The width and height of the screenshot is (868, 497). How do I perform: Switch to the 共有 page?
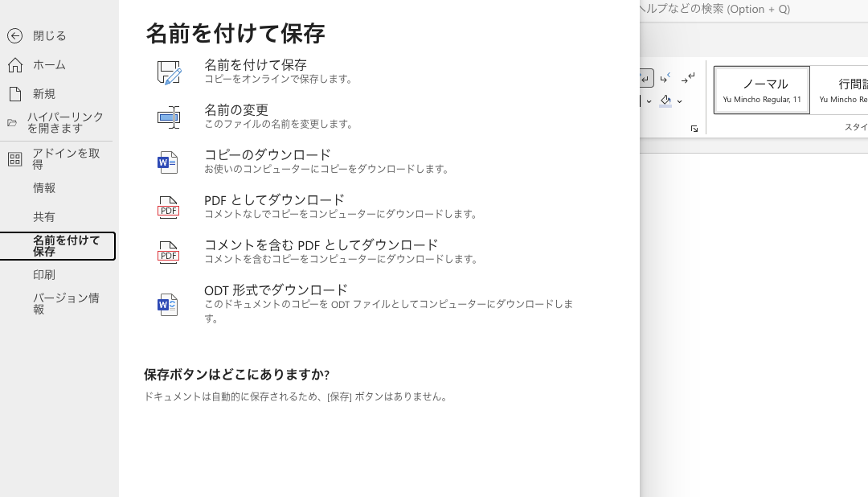pyautogui.click(x=44, y=217)
